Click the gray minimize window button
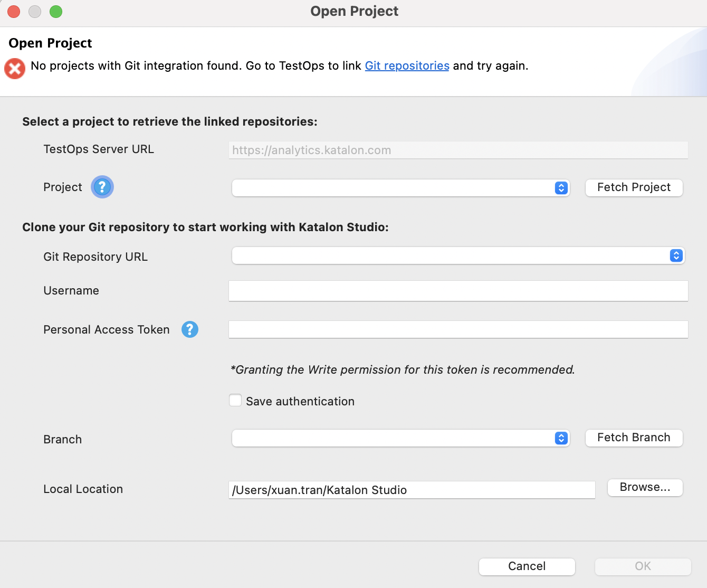707x588 pixels. click(x=35, y=12)
